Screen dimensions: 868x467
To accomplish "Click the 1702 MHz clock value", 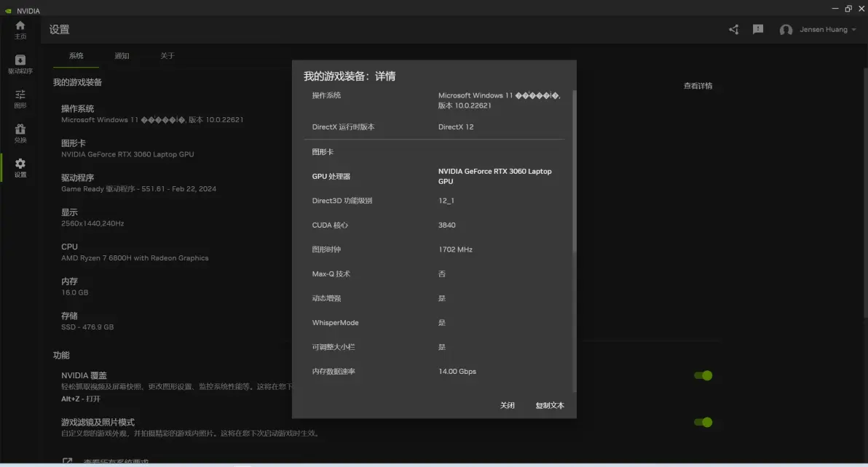I will tap(455, 250).
